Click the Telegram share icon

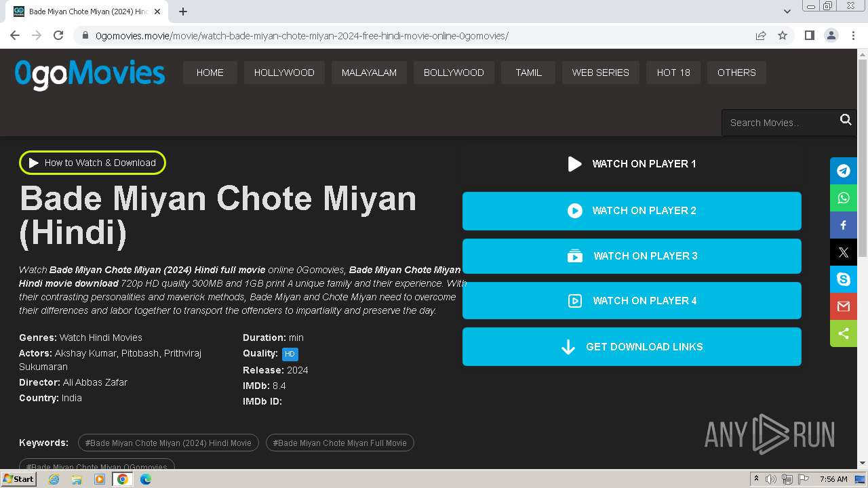[844, 171]
